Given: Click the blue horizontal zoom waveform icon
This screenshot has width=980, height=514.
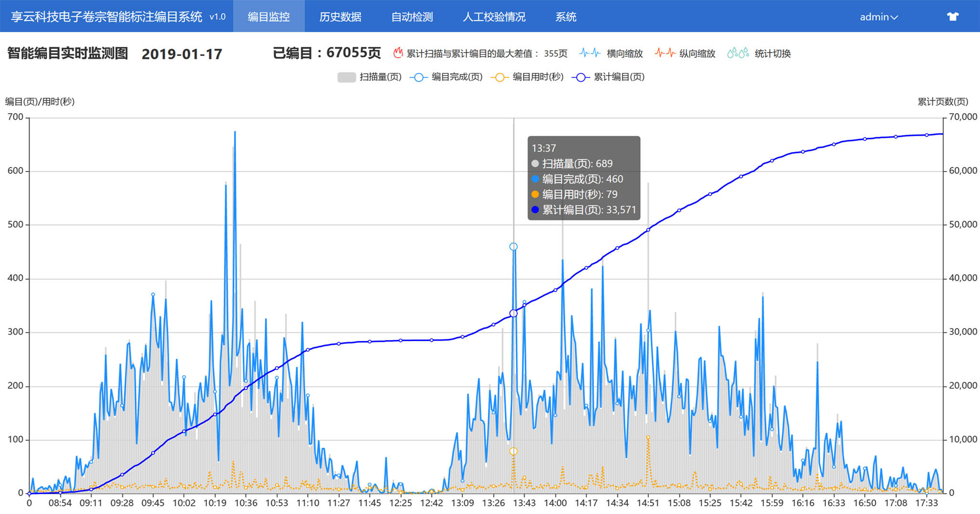Looking at the screenshot, I should (590, 53).
